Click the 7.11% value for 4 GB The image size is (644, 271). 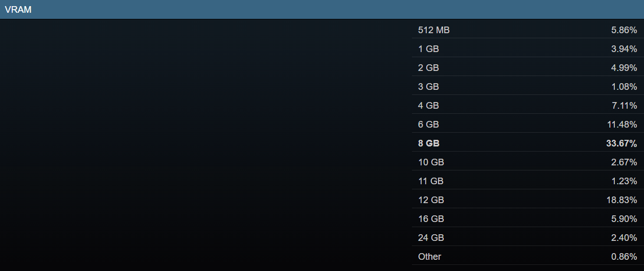624,106
